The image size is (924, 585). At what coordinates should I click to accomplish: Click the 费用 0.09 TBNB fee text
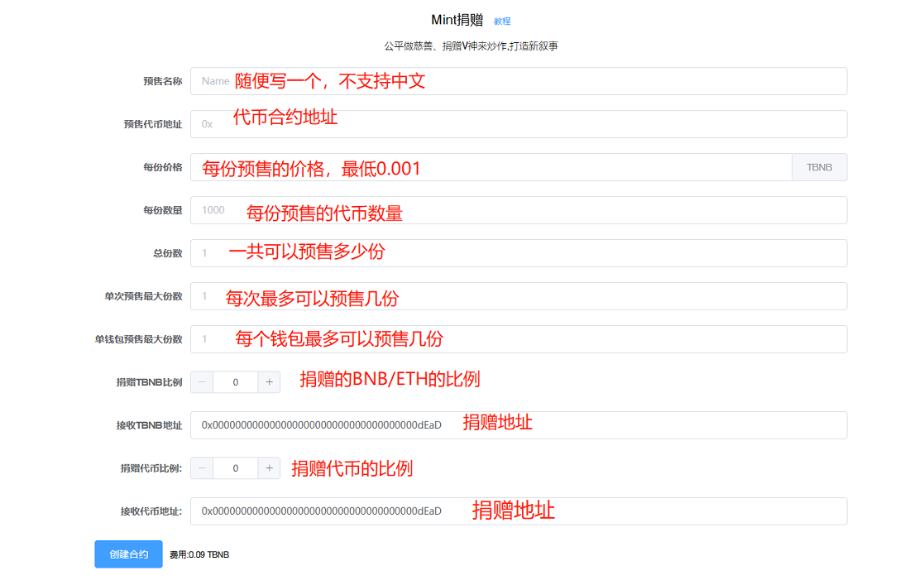[x=199, y=554]
